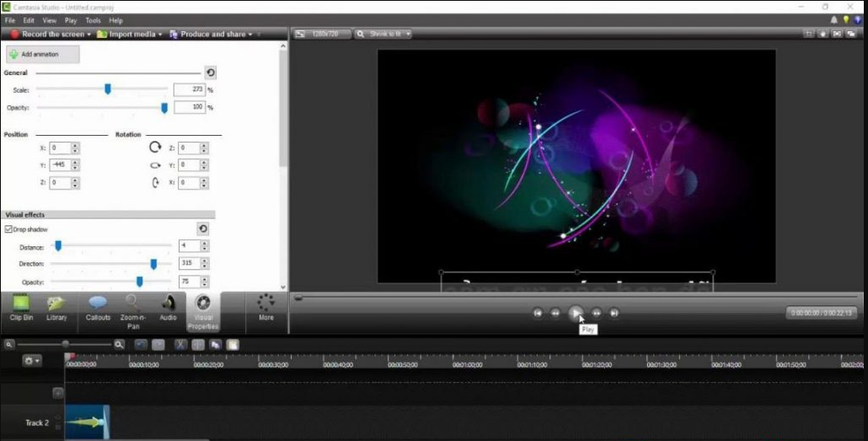This screenshot has height=441, width=868.
Task: Open notifications bell icon
Action: [833, 20]
